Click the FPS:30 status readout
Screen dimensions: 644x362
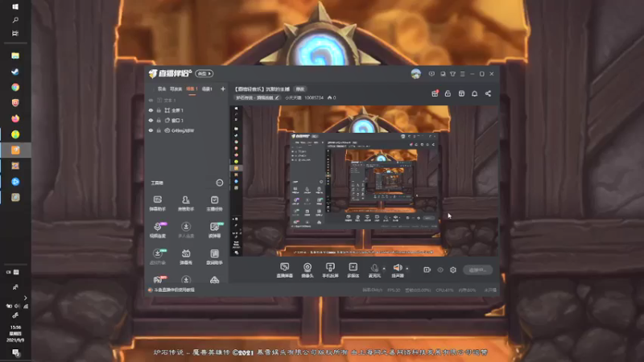click(x=394, y=290)
